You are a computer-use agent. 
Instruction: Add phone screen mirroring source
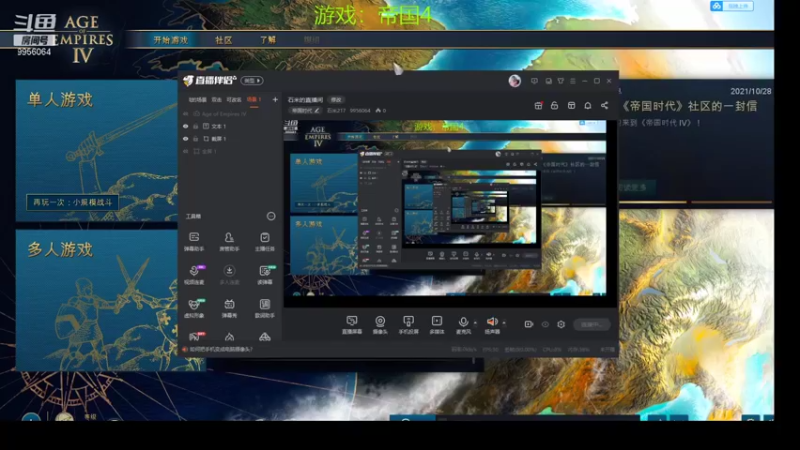point(408,324)
